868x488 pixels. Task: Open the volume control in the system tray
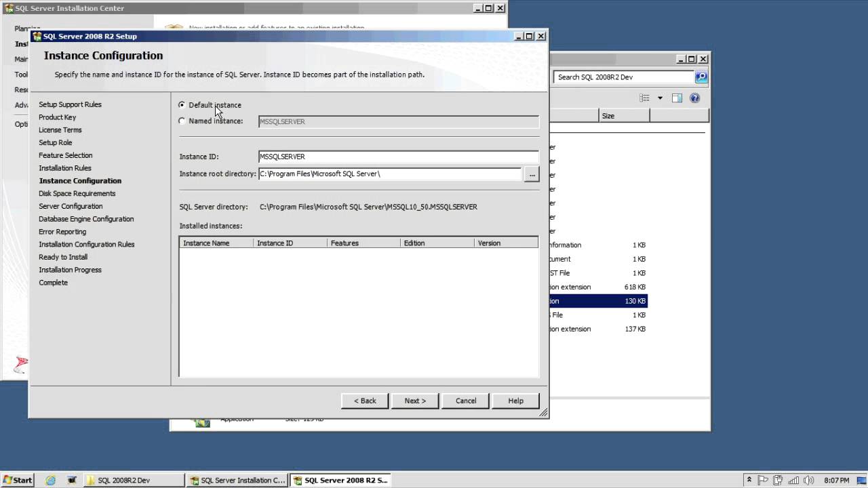pos(810,480)
